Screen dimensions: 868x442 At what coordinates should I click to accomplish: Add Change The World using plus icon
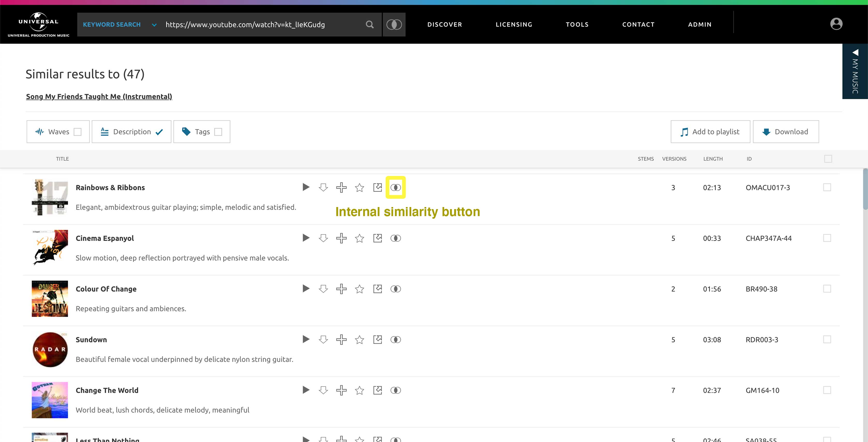[341, 390]
